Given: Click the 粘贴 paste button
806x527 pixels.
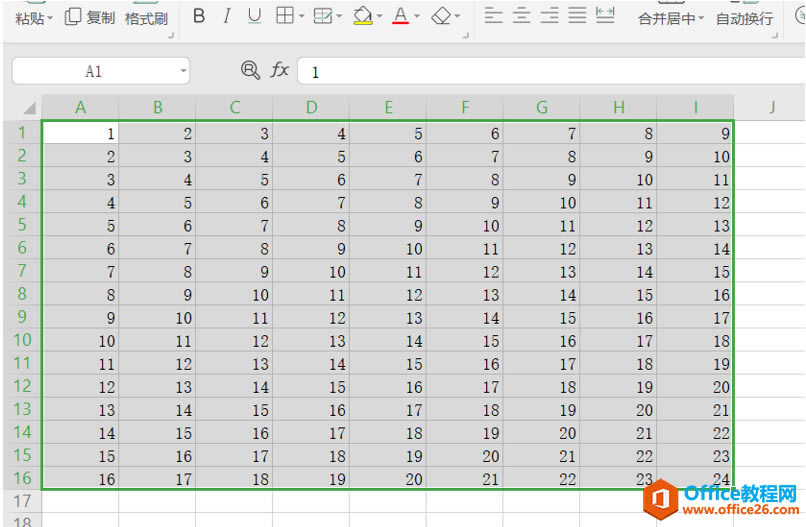Looking at the screenshot, I should pyautogui.click(x=29, y=19).
